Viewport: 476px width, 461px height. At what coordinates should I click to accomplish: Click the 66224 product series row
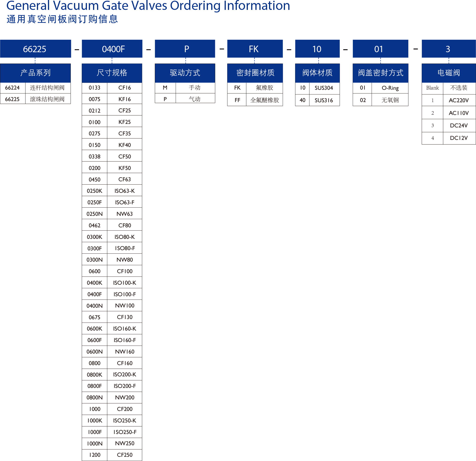[x=35, y=88]
